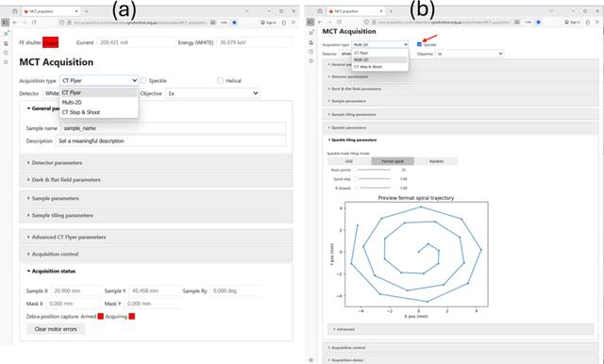Open the browser menu in window (a)
The height and width of the screenshot is (364, 604).
coord(294,23)
